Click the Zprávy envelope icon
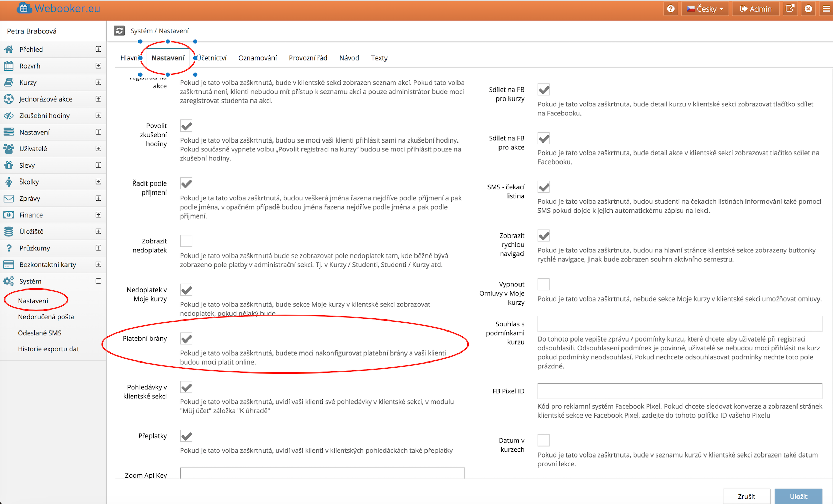 [9, 198]
